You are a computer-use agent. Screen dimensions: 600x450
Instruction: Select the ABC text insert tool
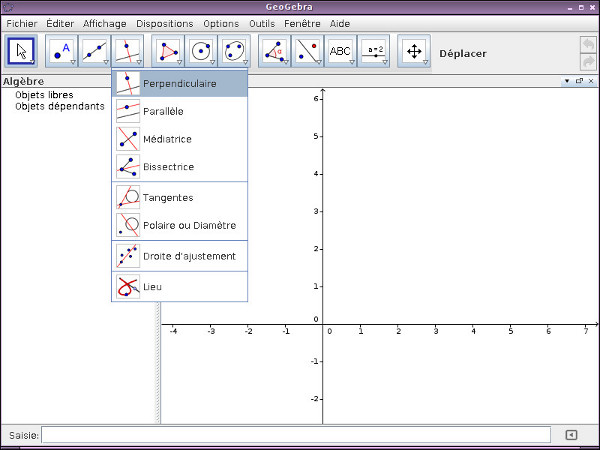click(x=340, y=51)
